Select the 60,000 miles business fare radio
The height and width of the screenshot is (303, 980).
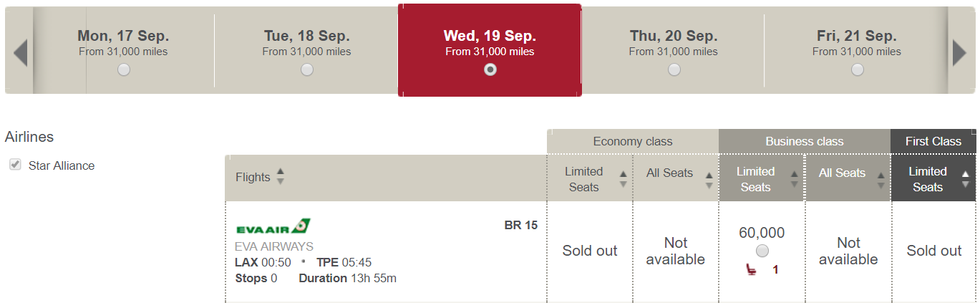coord(762,251)
